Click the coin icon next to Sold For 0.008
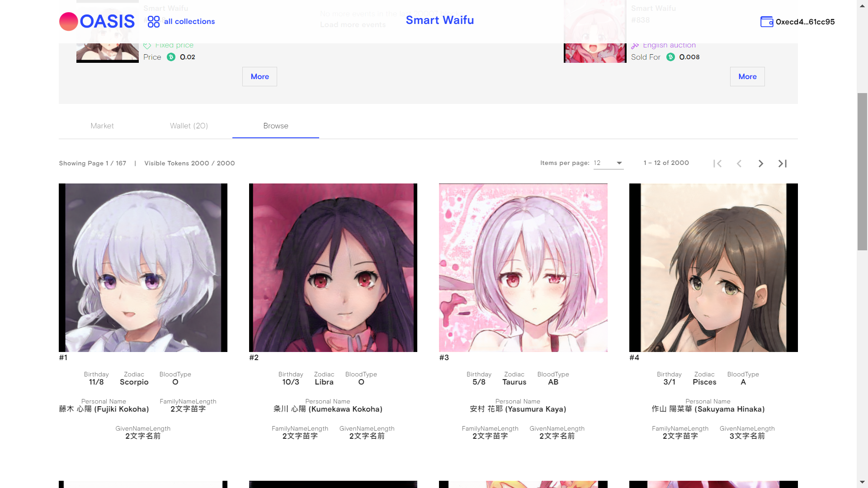Viewport: 868px width, 488px height. click(670, 57)
